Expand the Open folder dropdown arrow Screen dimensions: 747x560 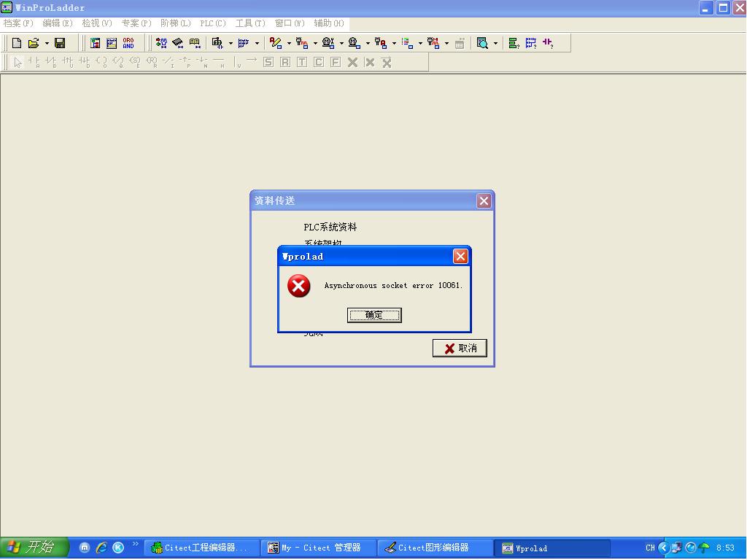[47, 43]
